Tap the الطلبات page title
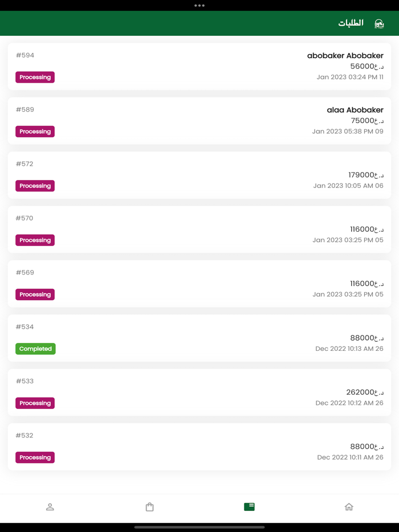The width and height of the screenshot is (399, 532). pyautogui.click(x=351, y=23)
